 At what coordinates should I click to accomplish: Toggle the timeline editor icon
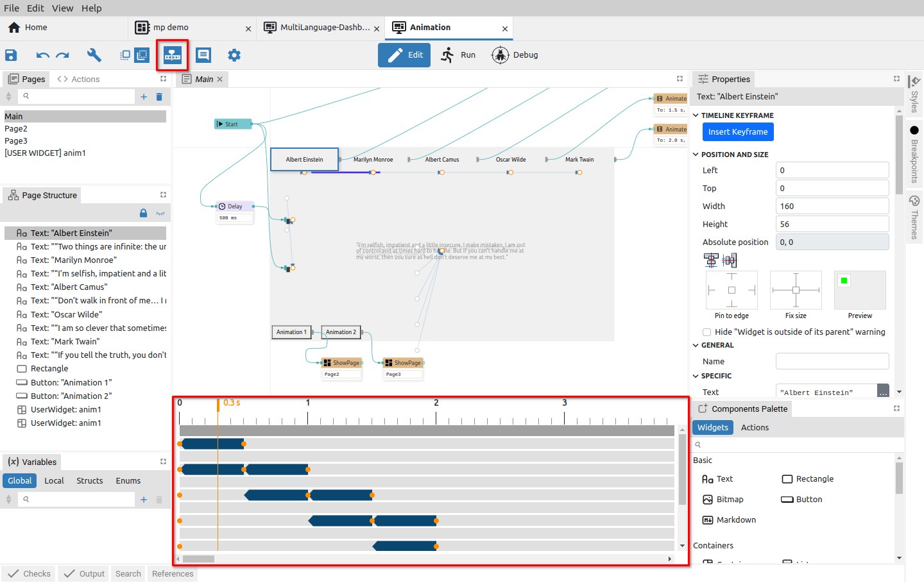[173, 55]
